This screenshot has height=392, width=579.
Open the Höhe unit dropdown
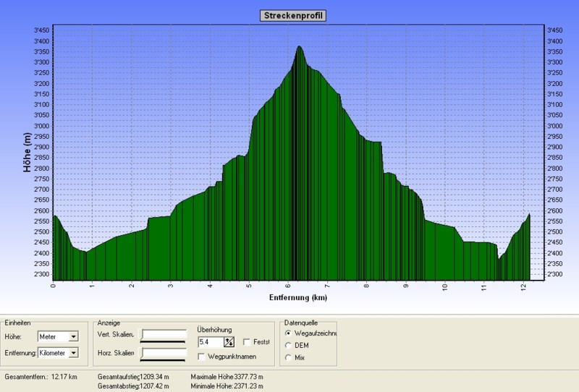point(73,336)
